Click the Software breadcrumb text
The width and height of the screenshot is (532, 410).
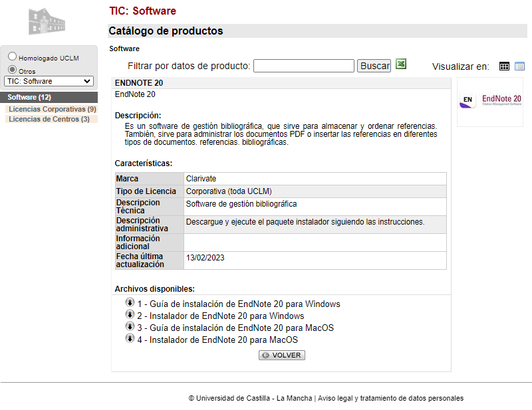coord(124,49)
